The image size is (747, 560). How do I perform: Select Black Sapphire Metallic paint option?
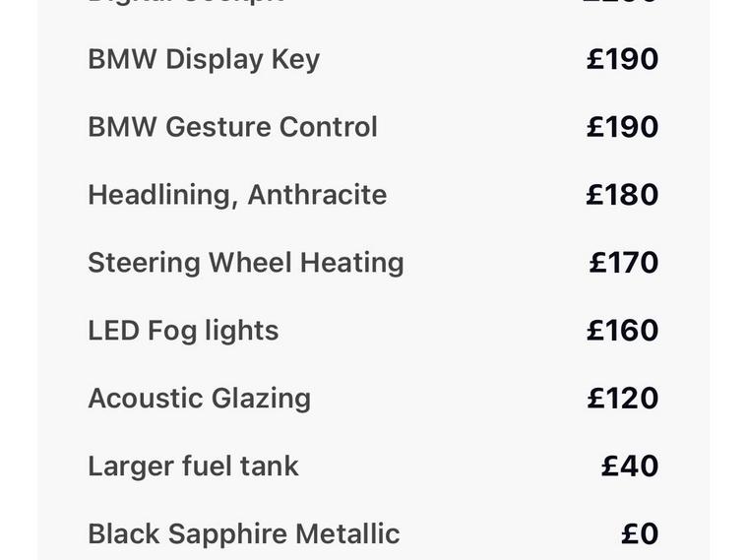[x=243, y=534]
